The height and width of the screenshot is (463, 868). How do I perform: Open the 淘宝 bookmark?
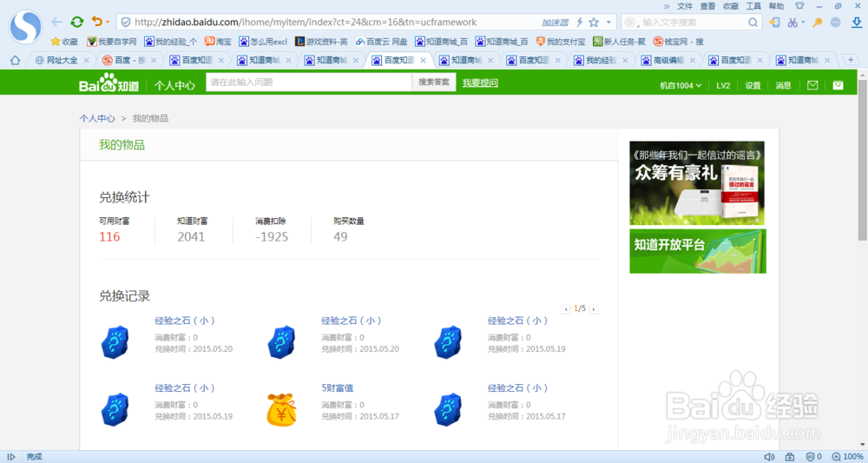click(x=218, y=42)
